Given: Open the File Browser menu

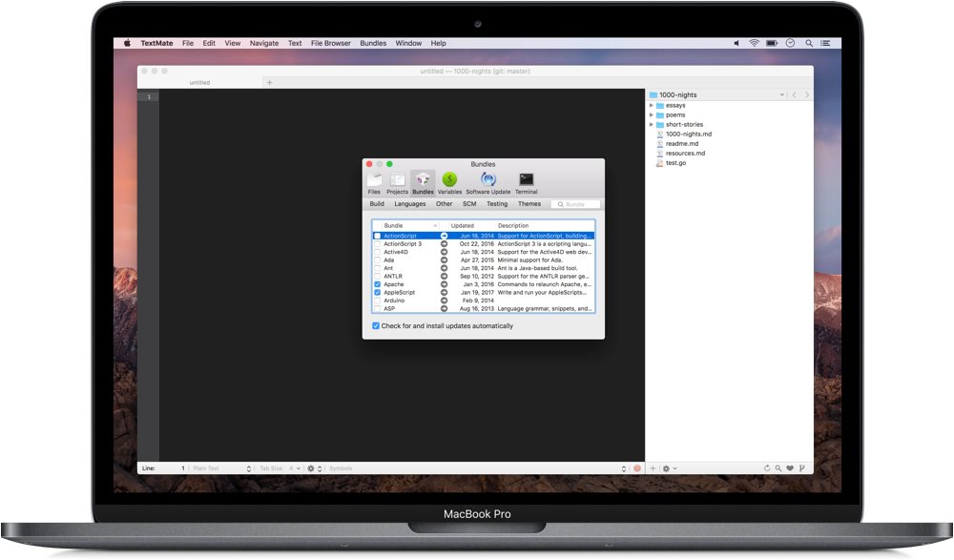Looking at the screenshot, I should 331,43.
